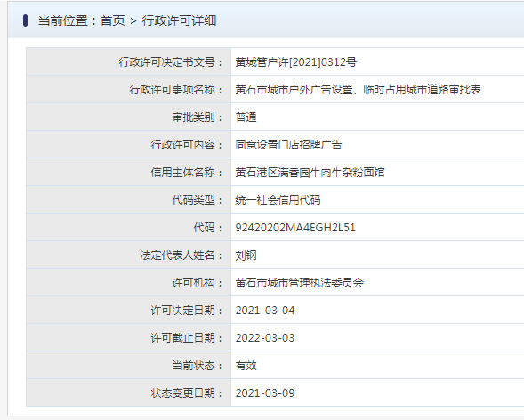Click the 行政许可详细 breadcrumb text
Image resolution: width=524 pixels, height=420 pixels.
coord(179,20)
